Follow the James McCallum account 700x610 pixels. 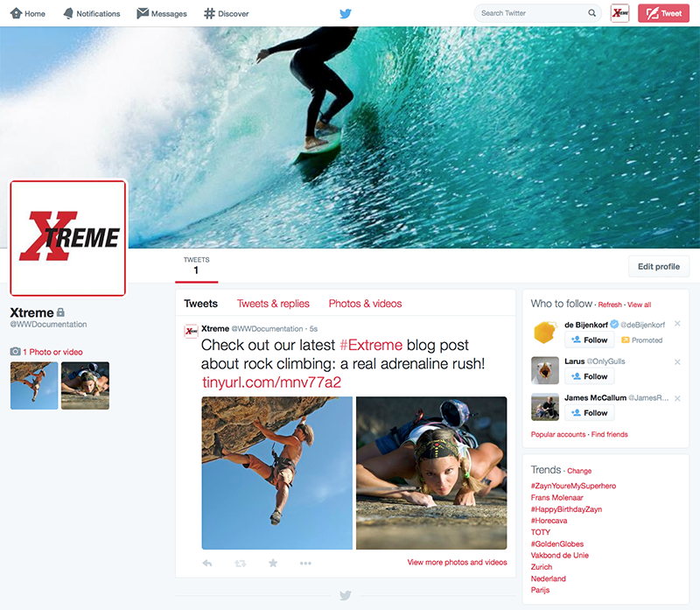point(589,413)
